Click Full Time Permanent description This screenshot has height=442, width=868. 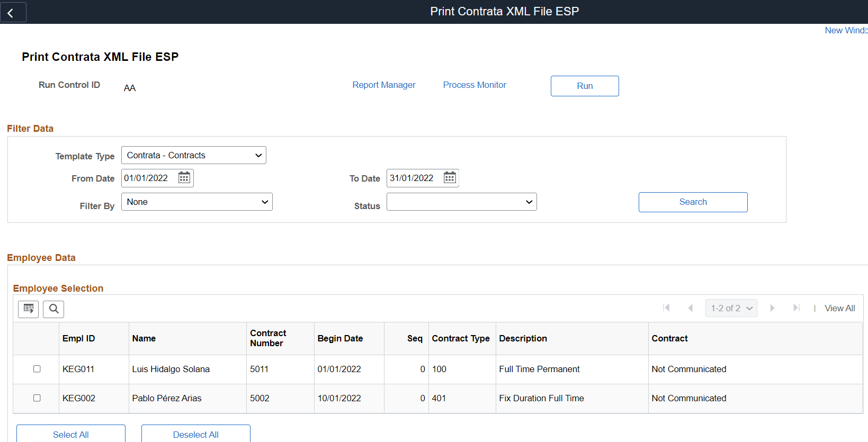540,369
